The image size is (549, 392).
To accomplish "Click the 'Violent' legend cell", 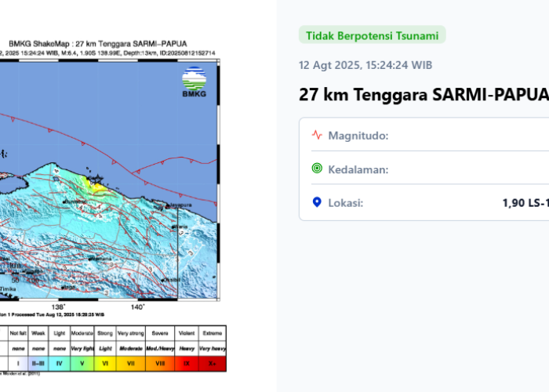I will pyautogui.click(x=187, y=333).
